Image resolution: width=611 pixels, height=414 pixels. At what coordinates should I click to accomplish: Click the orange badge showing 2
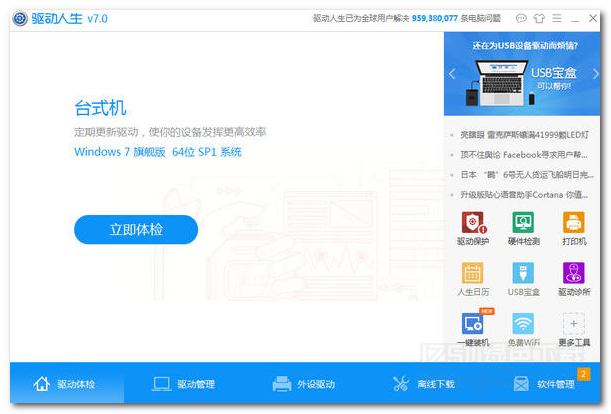583,374
